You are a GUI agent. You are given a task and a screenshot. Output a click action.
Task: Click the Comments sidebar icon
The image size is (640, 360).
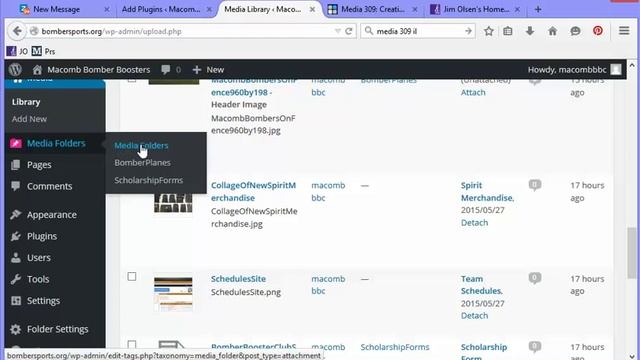click(16, 186)
